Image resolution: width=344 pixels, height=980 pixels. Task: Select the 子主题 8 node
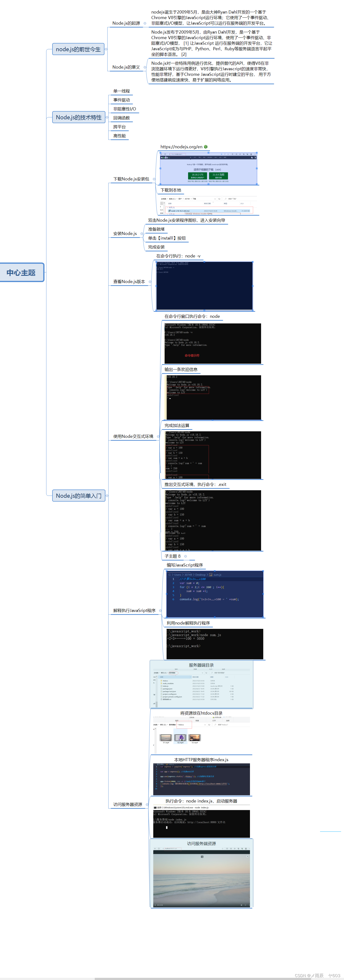(173, 556)
